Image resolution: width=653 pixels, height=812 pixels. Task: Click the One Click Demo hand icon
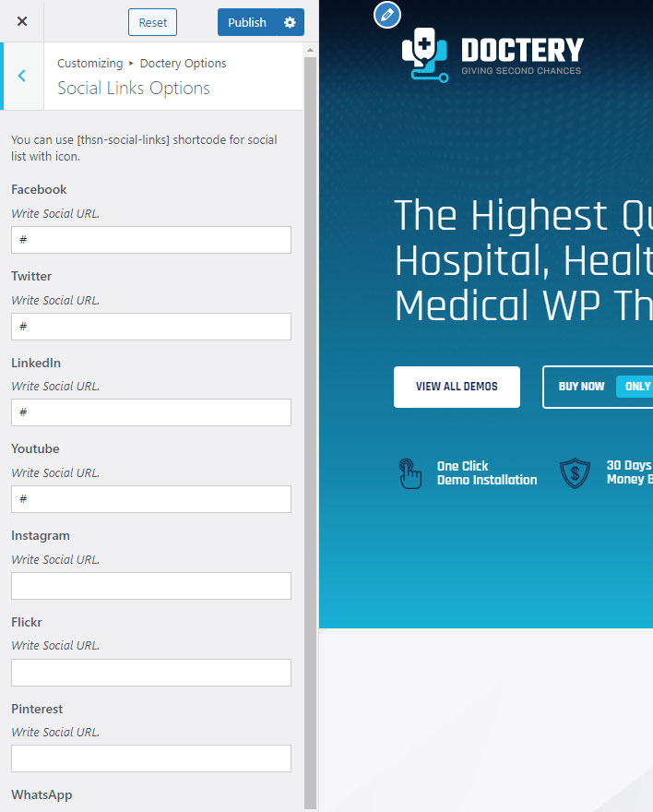point(410,473)
